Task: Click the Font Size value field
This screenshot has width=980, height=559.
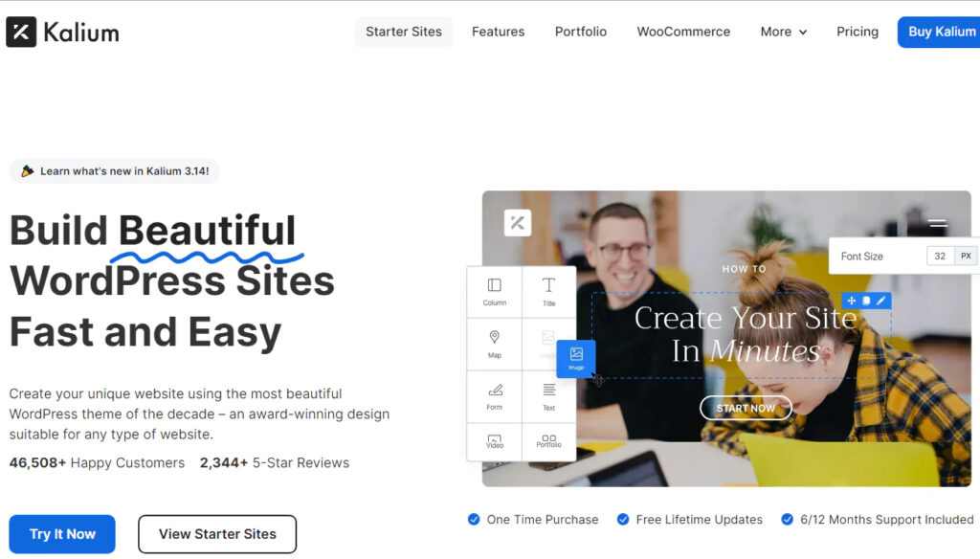Action: click(x=940, y=257)
